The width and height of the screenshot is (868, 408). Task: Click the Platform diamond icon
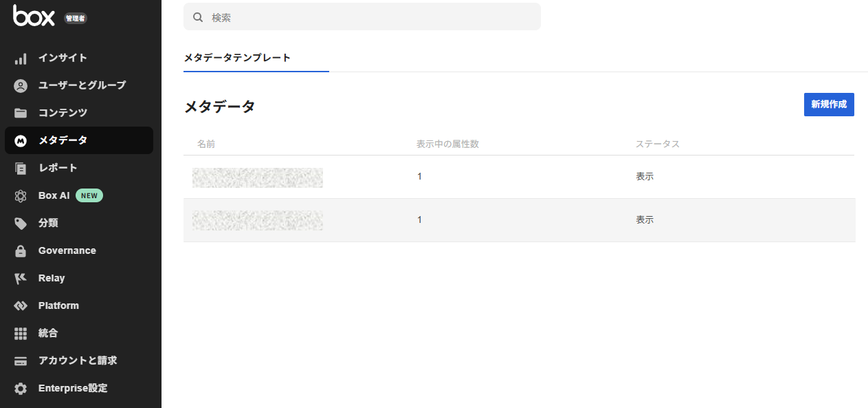click(21, 306)
